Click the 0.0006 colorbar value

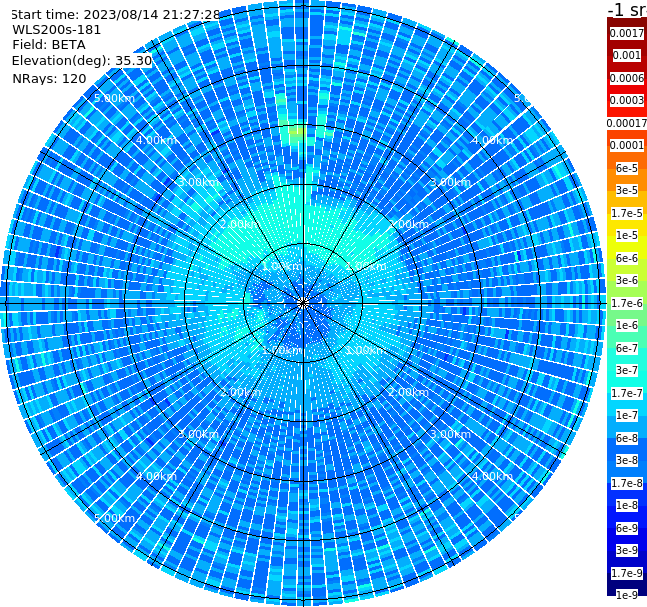pyautogui.click(x=626, y=78)
